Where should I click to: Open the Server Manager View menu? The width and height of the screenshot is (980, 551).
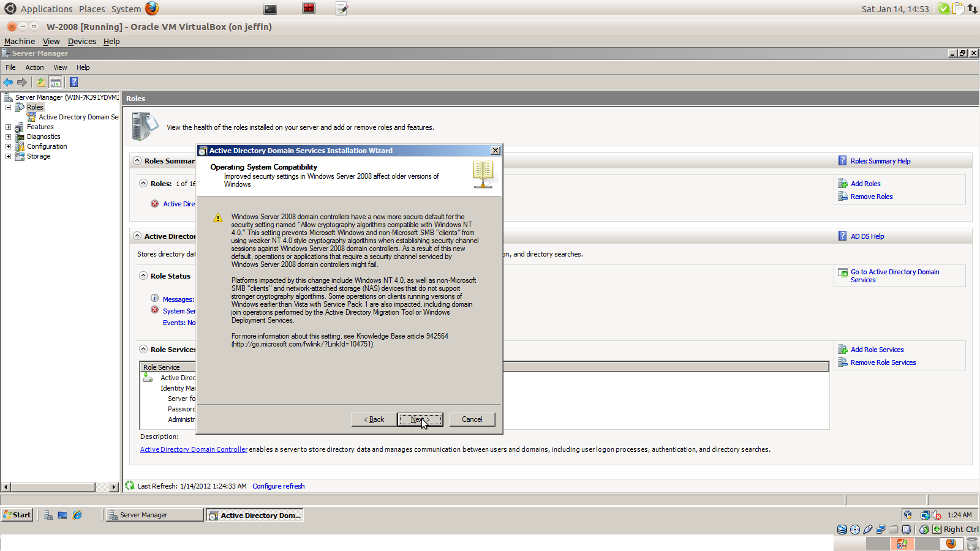point(60,67)
